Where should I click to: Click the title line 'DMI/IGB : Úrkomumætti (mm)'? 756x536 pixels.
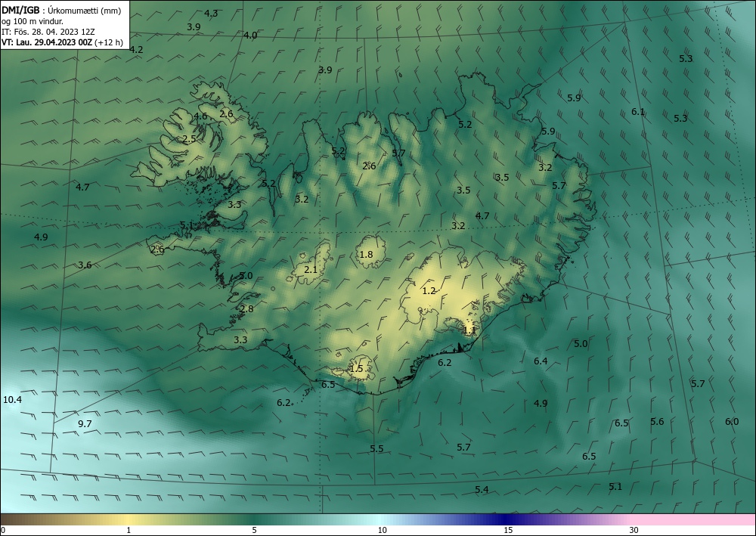pyautogui.click(x=61, y=11)
